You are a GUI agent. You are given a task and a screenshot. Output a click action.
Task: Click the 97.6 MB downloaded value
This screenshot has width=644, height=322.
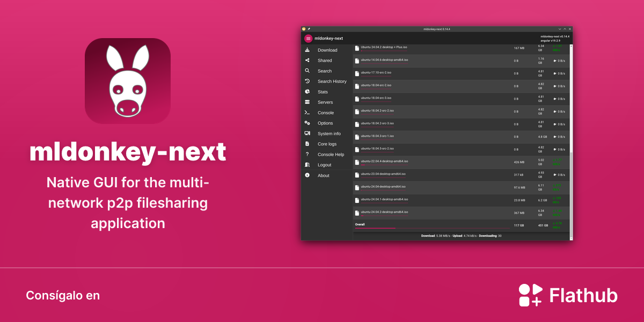[x=519, y=187]
